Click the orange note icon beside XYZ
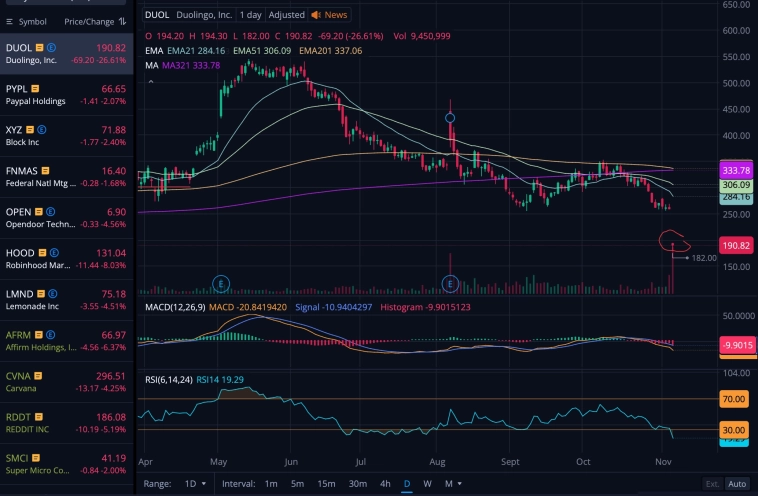 point(30,130)
